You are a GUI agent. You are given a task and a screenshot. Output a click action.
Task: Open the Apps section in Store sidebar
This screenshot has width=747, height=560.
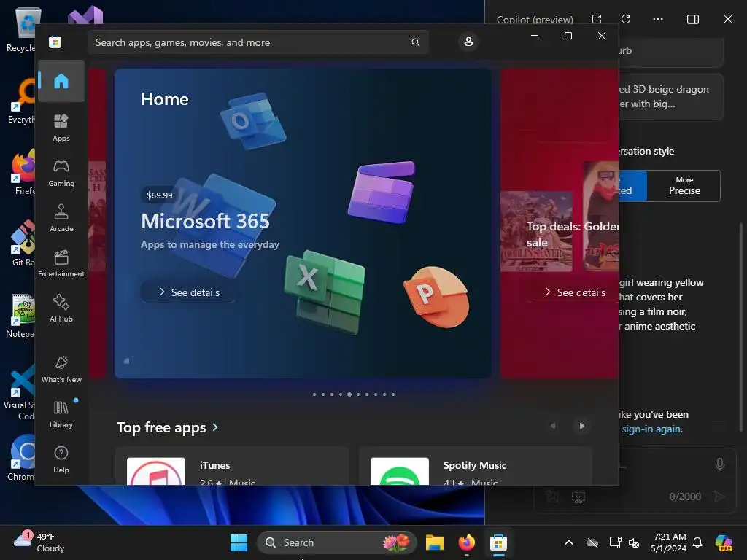coord(61,128)
